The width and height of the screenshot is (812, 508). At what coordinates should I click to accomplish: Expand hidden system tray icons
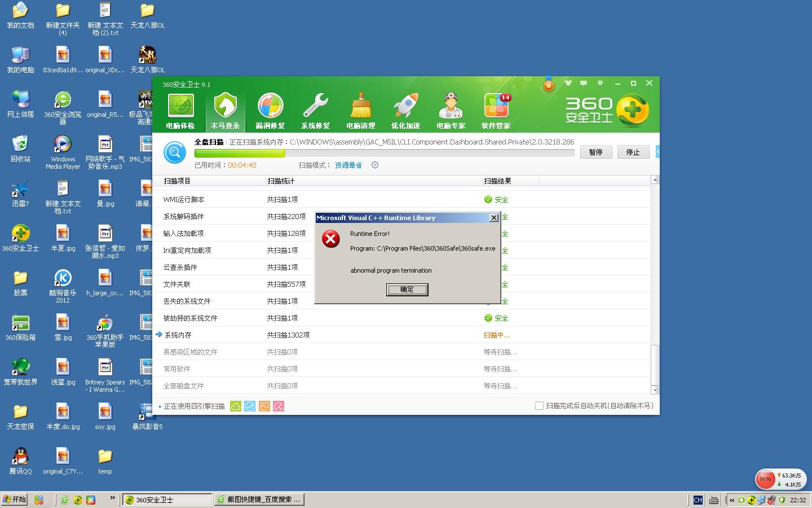[x=732, y=500]
